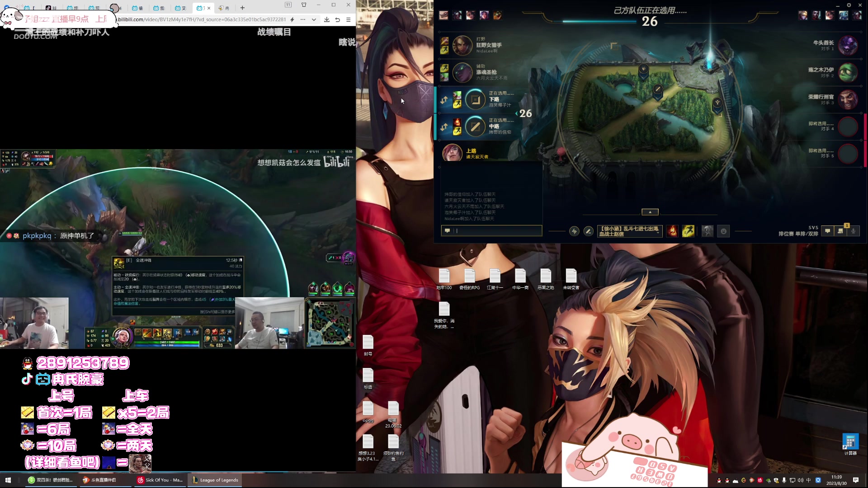Toggle the Chinese IME indicator 中
The width and height of the screenshot is (868, 488).
tap(808, 480)
